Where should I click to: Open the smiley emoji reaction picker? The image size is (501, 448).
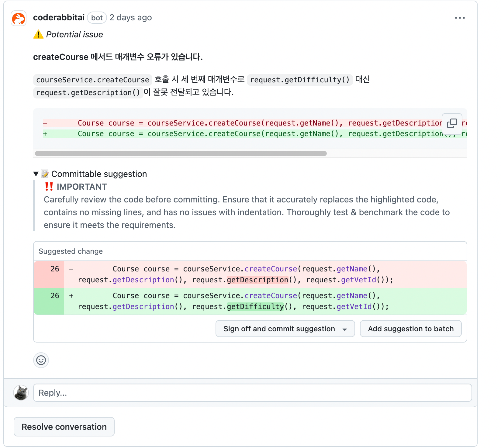pyautogui.click(x=41, y=360)
